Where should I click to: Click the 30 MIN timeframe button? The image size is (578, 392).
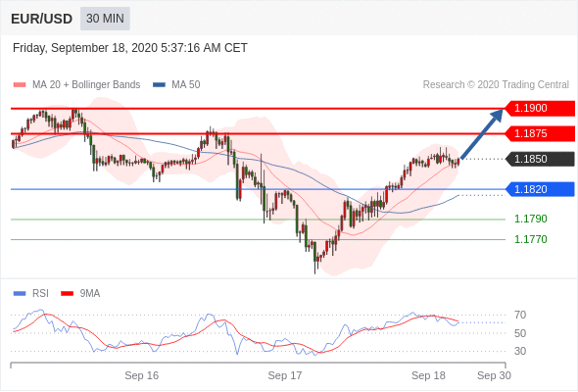(105, 19)
